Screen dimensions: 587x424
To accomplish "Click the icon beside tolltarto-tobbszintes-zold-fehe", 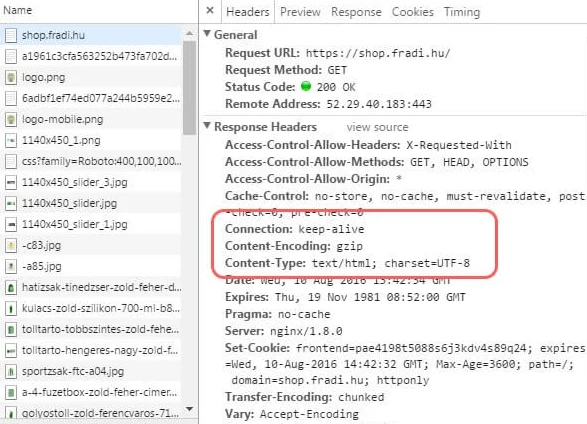I will click(x=11, y=329).
